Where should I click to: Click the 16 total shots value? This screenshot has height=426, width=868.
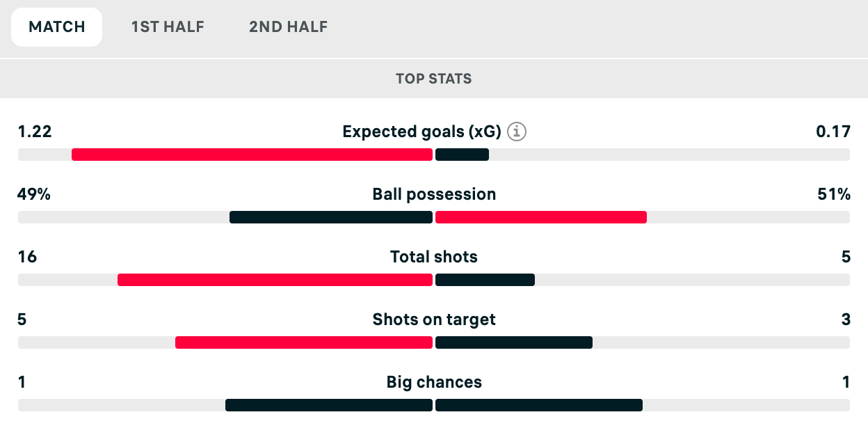(x=27, y=257)
